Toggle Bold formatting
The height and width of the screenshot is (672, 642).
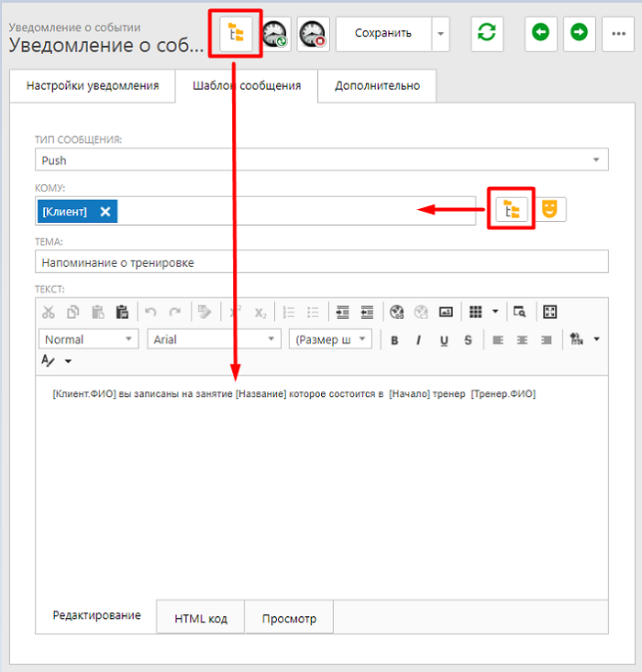coord(394,340)
